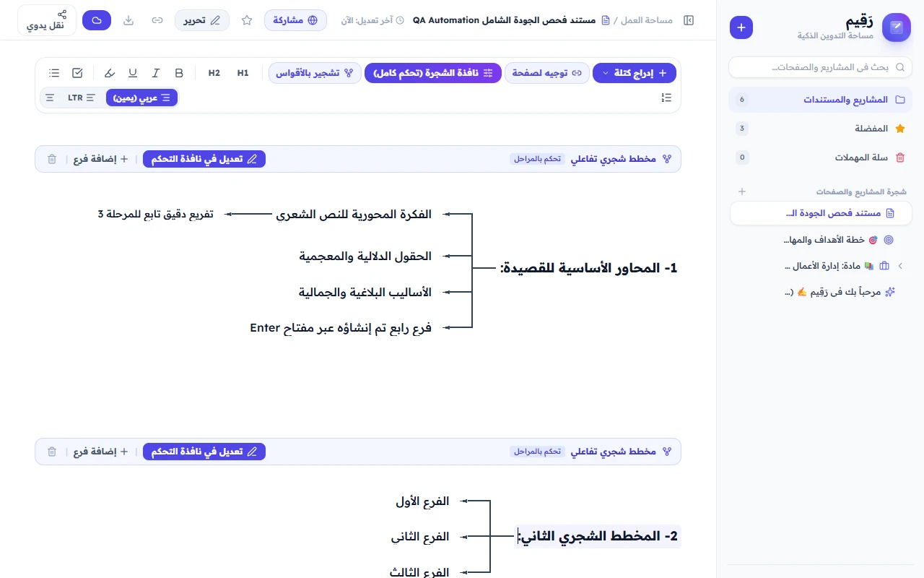The image size is (924, 578).
Task: Click the plus button in sidebar header
Action: [741, 27]
